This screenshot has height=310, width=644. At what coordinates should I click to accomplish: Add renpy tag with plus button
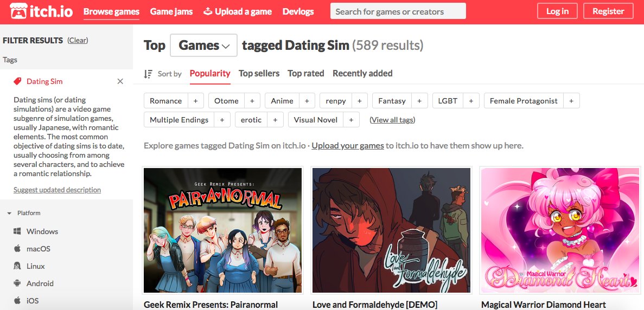(359, 101)
